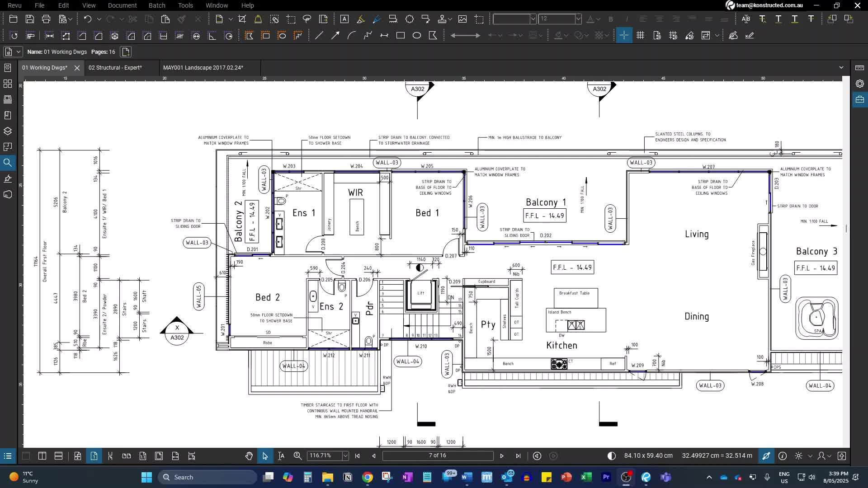Select the Text Box markup tool
The image size is (868, 488).
point(344,19)
